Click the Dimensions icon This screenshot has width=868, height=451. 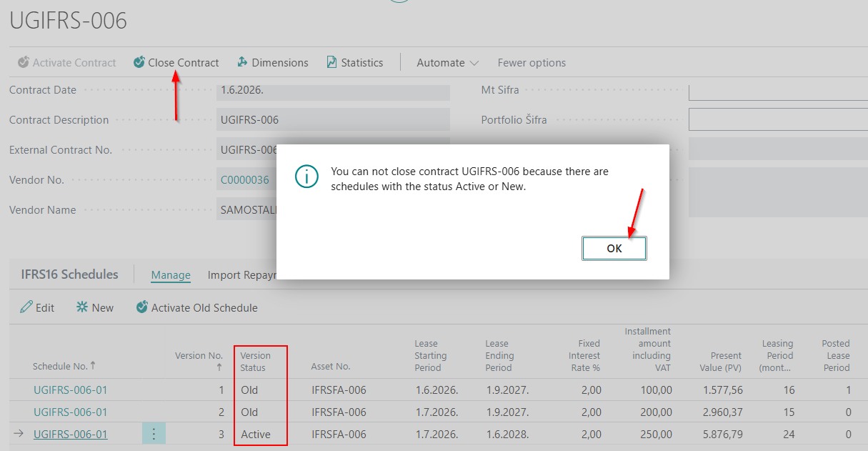coord(243,62)
